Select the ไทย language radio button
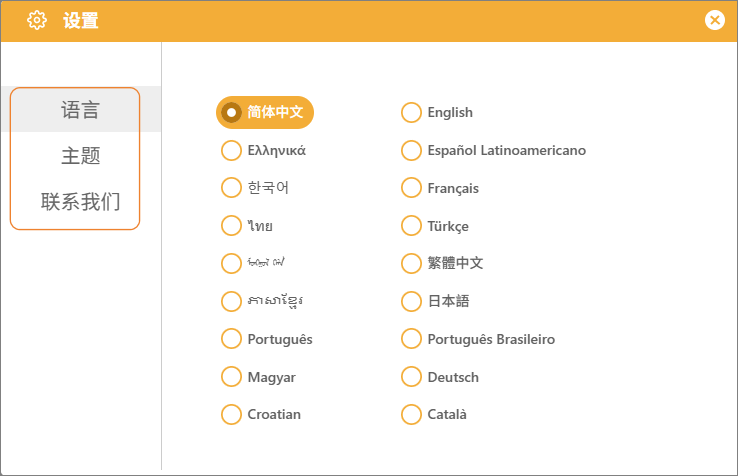 (231, 225)
